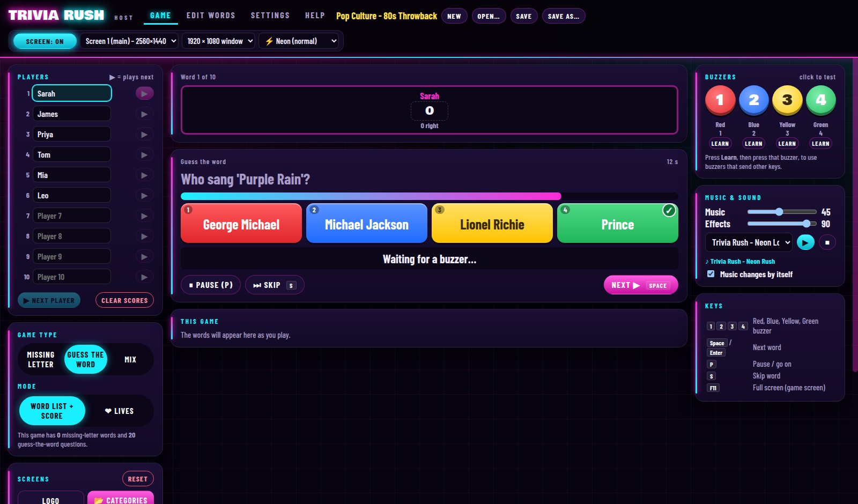Click Clear Scores button
Screen dimensions: 858x504
coord(124,300)
